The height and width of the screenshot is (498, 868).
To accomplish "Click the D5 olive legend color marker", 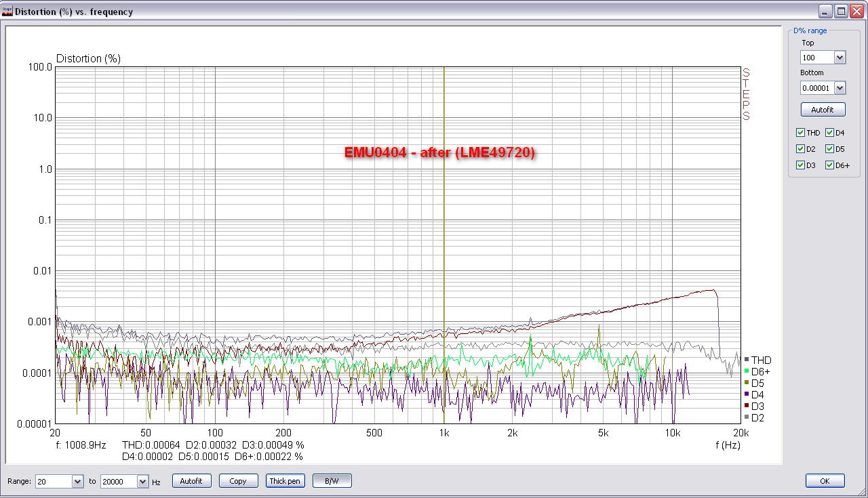I will [x=747, y=382].
